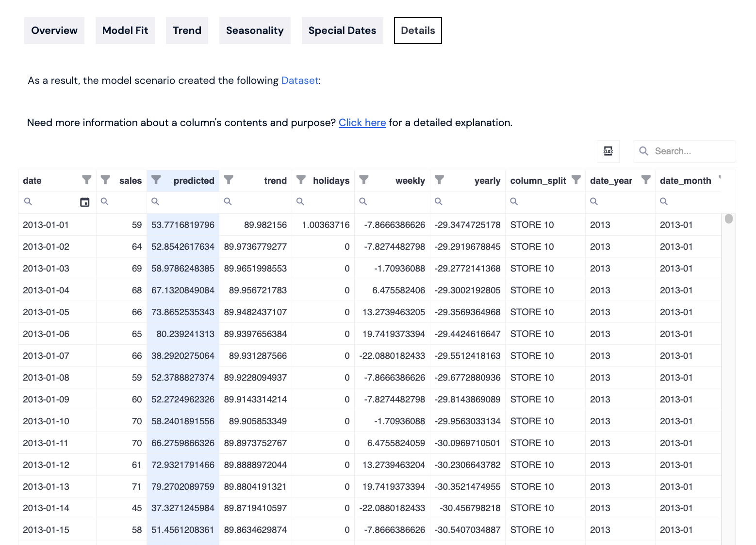Open the Special Dates tab

point(342,31)
